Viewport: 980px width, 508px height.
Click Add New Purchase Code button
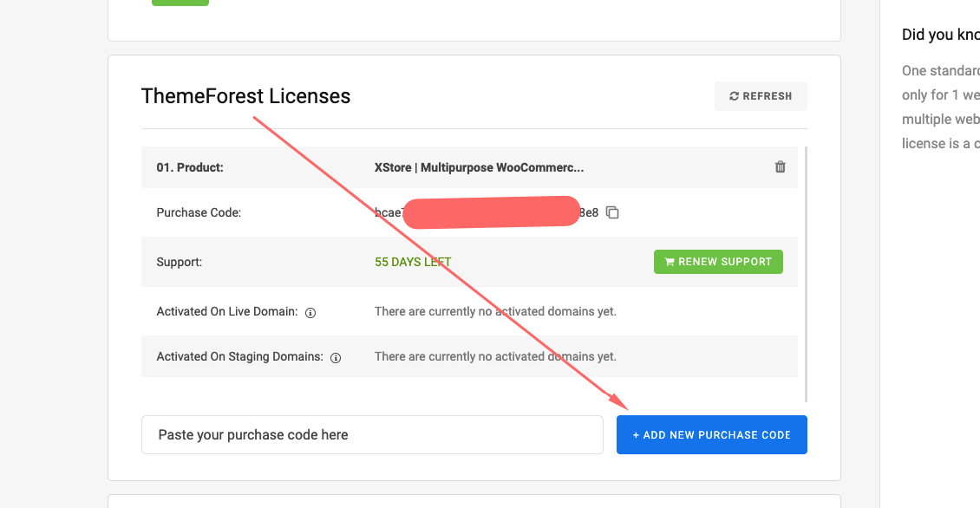point(712,435)
